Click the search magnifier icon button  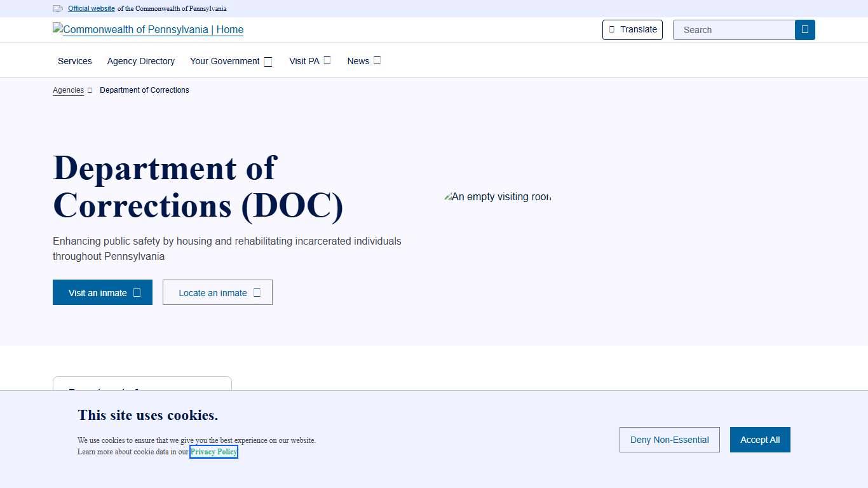coord(804,30)
